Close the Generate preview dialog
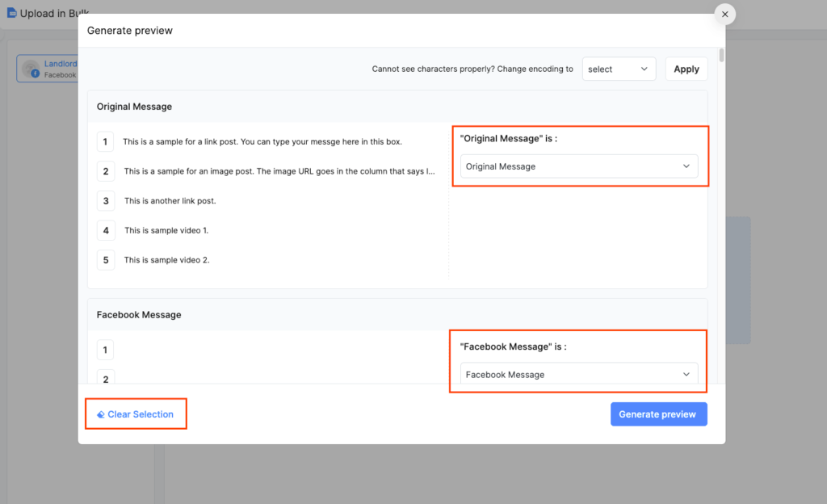827x504 pixels. [x=724, y=14]
